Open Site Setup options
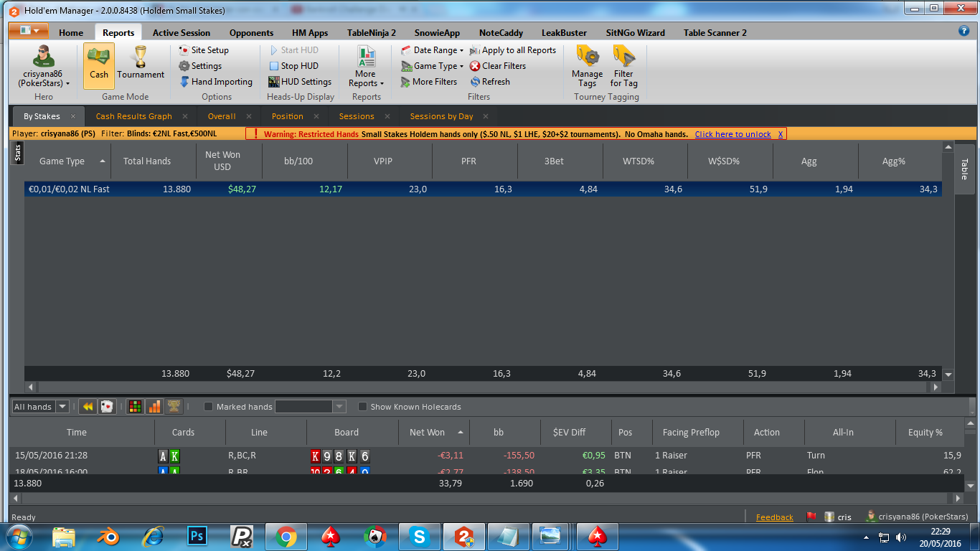Screen dimensions: 980x551 click(x=204, y=50)
